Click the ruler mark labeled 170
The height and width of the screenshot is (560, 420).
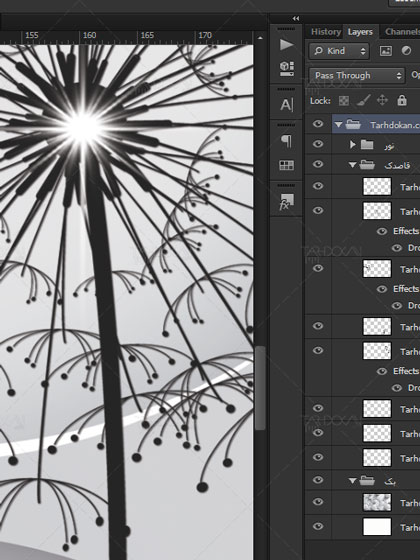205,35
